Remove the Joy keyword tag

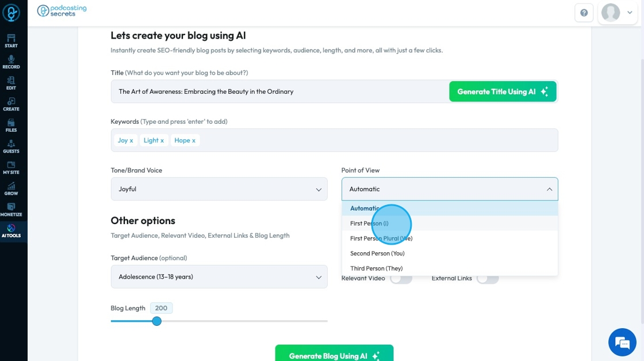pos(131,140)
